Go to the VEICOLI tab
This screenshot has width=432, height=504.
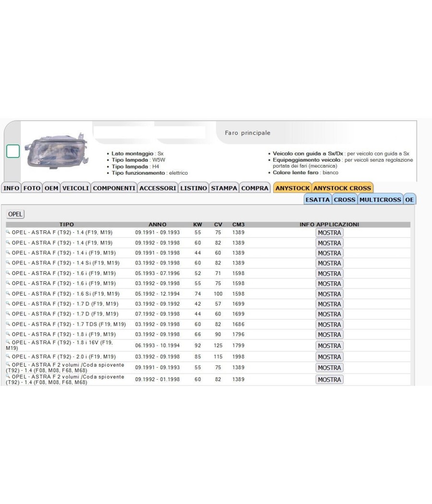[75, 188]
